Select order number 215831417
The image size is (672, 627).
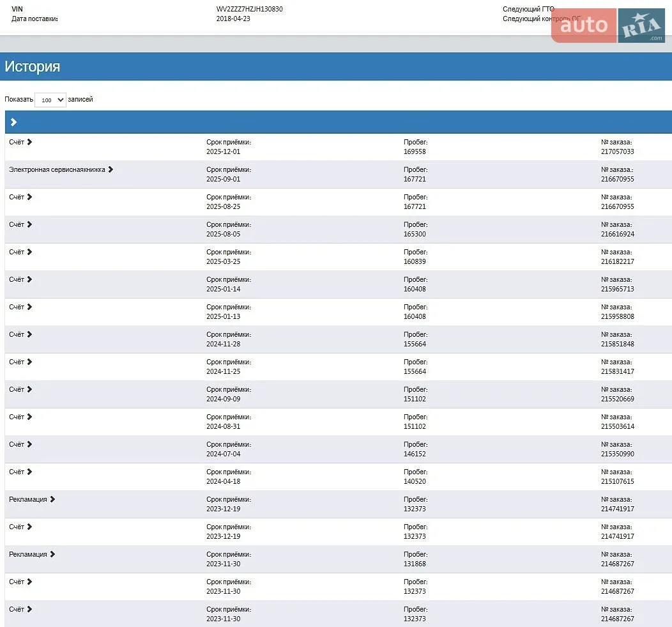coord(618,371)
